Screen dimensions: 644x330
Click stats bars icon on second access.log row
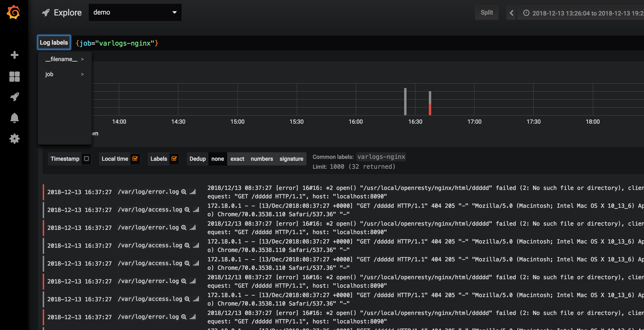tap(196, 245)
